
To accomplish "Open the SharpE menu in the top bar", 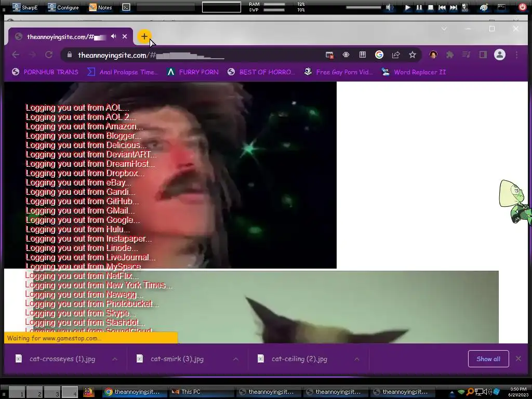I will pos(24,7).
